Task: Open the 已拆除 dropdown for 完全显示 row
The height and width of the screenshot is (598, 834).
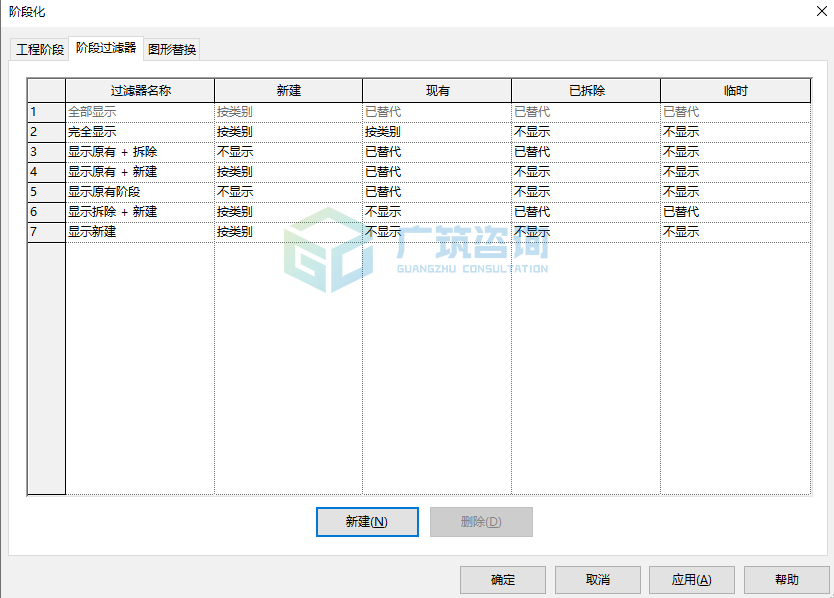Action: (x=584, y=131)
